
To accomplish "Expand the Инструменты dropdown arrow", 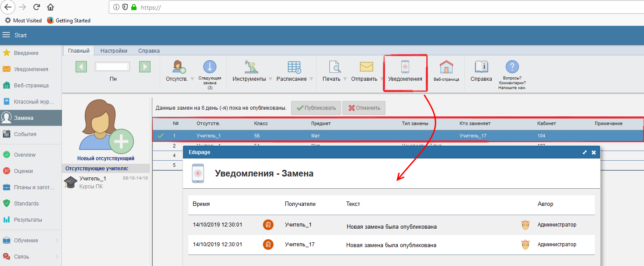I will pyautogui.click(x=270, y=79).
